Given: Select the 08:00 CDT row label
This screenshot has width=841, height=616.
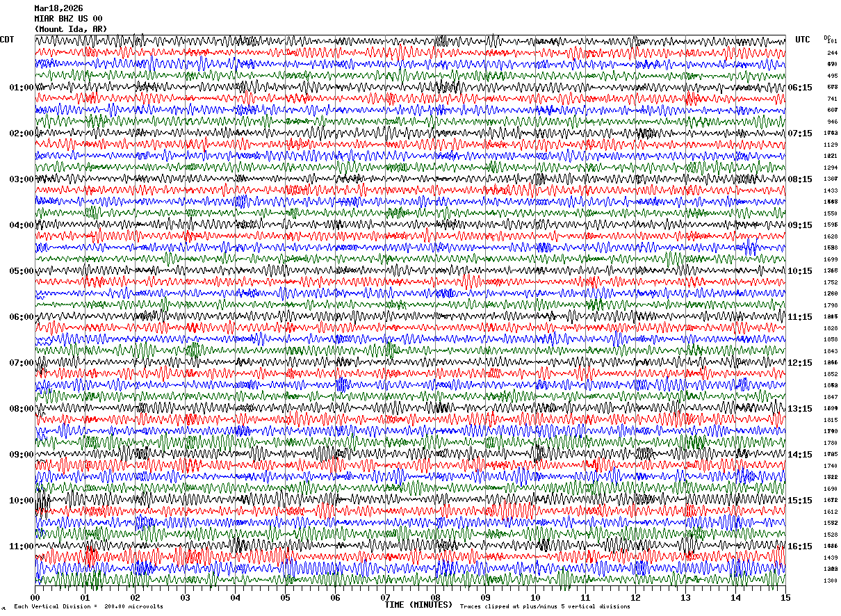Looking at the screenshot, I should (x=22, y=409).
